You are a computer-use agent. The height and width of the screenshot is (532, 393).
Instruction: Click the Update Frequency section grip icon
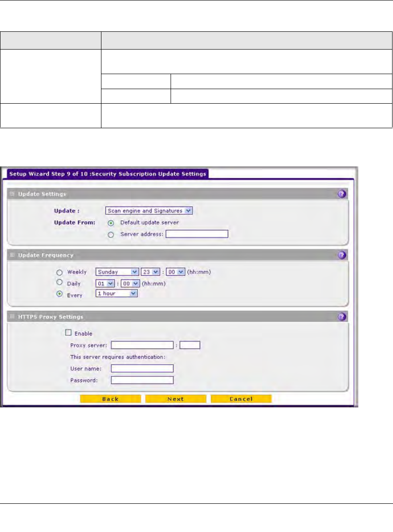pos(12,255)
